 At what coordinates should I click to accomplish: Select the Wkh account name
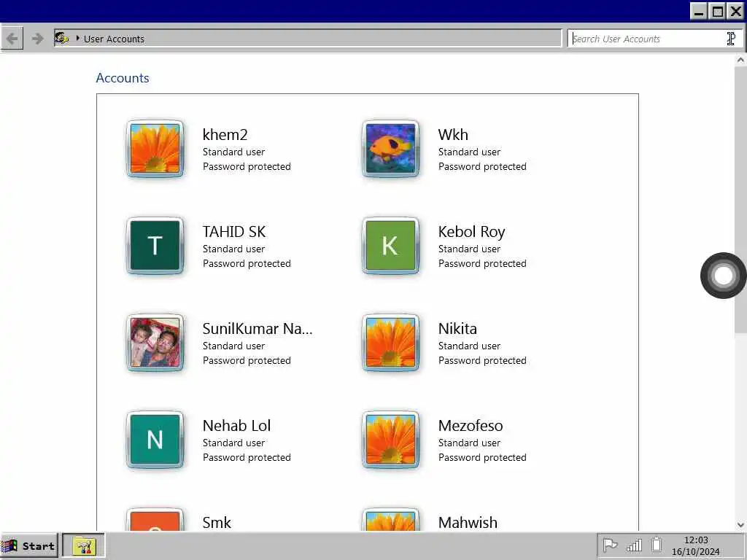(x=453, y=135)
